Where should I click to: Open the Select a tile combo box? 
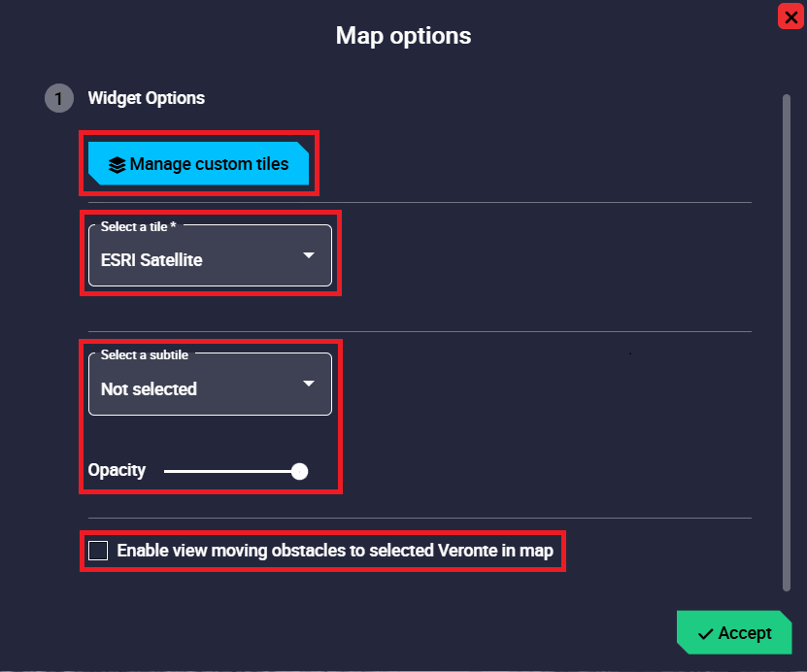(210, 257)
